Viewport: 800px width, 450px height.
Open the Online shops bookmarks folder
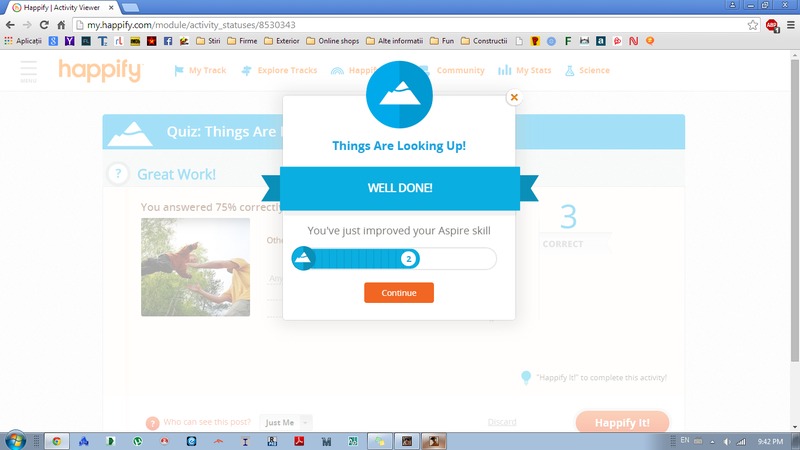coord(333,41)
